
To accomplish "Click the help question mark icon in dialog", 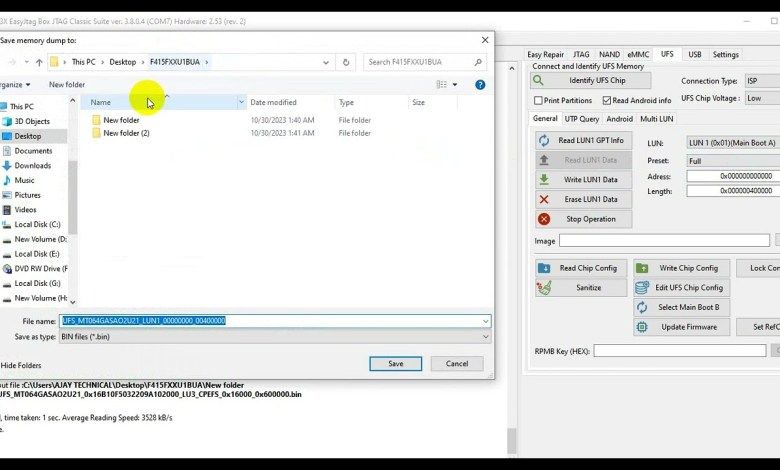I will click(480, 85).
